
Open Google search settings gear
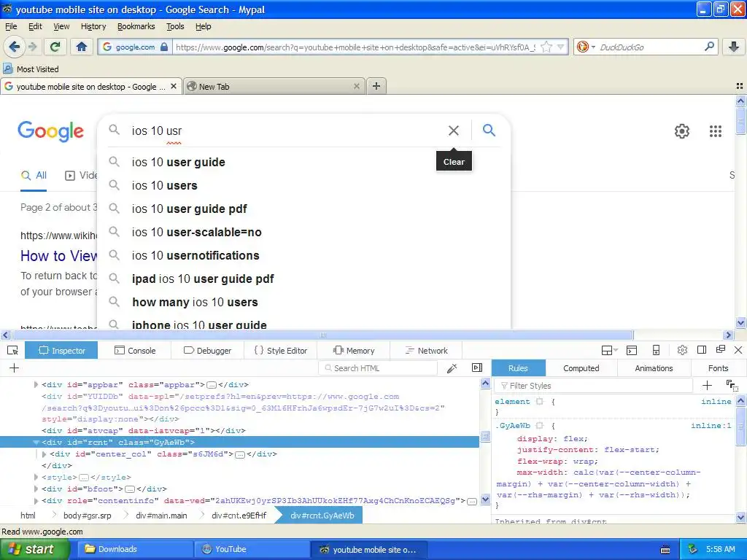tap(682, 131)
